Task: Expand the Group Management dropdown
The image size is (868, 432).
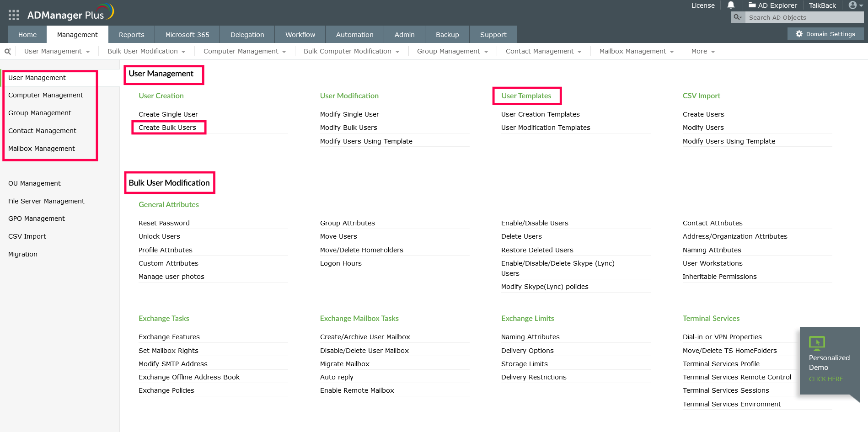Action: click(x=452, y=51)
